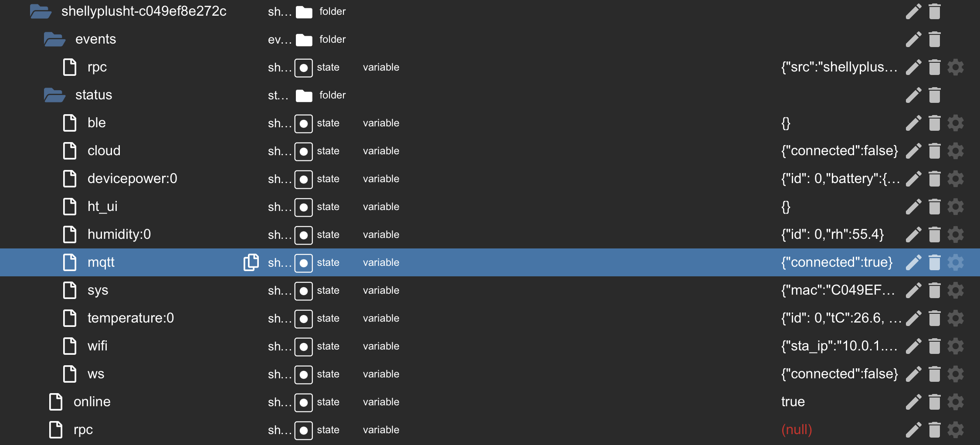Edit the mqtt topic value
This screenshot has height=445, width=980.
pyautogui.click(x=914, y=262)
